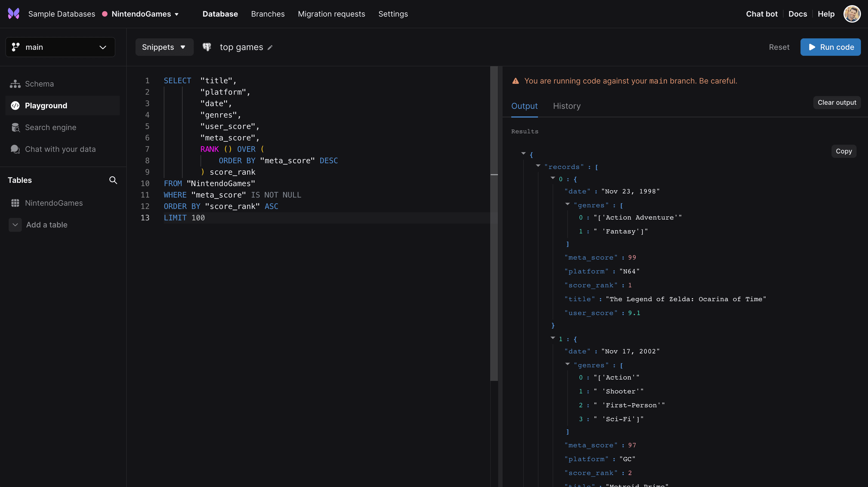Open the Schema panel

[39, 84]
